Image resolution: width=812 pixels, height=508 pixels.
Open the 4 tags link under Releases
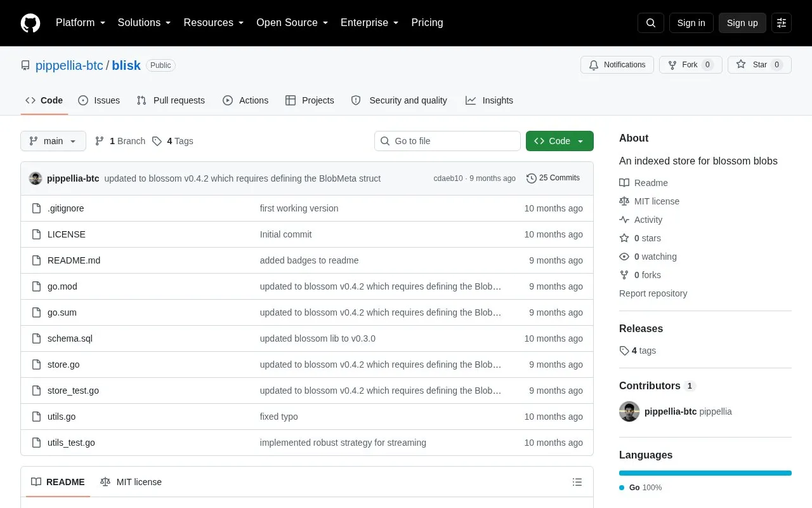[x=638, y=351]
